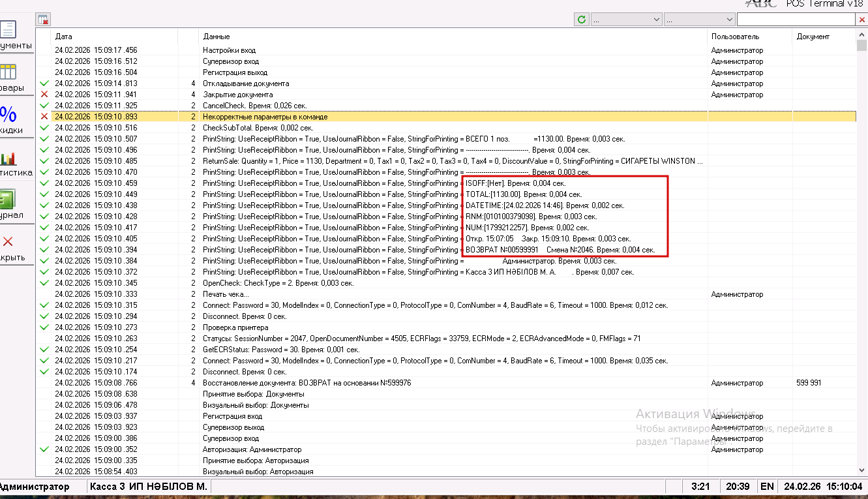This screenshot has width=868, height=499.
Task: Click the green check on the GetECRStatus row
Action: [44, 350]
